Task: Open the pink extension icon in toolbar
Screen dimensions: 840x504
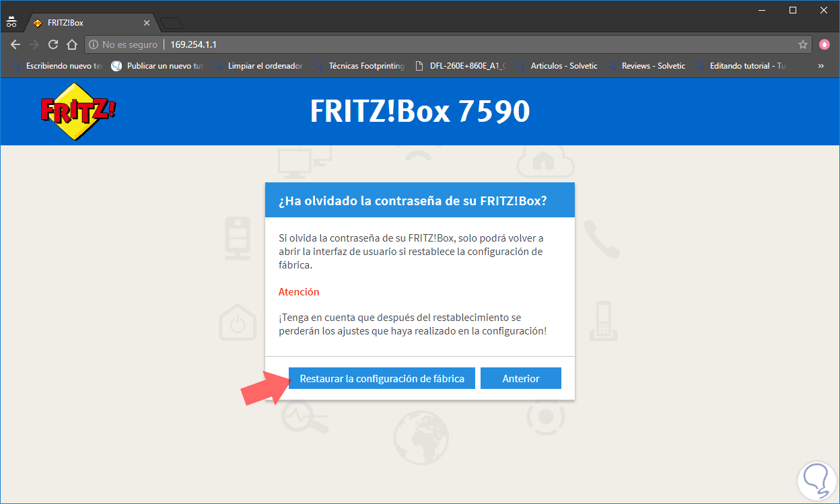Action: click(825, 44)
